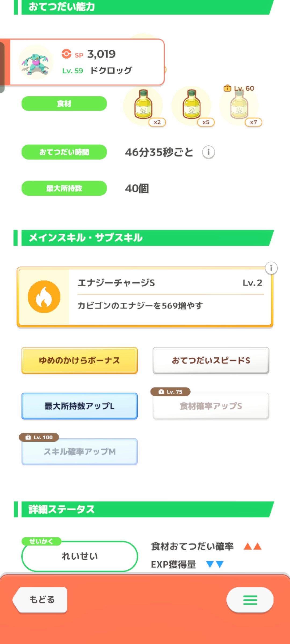Screen dimensions: 290x644
Task: Select the おてつだいスピードS sub skill
Action: click(211, 360)
